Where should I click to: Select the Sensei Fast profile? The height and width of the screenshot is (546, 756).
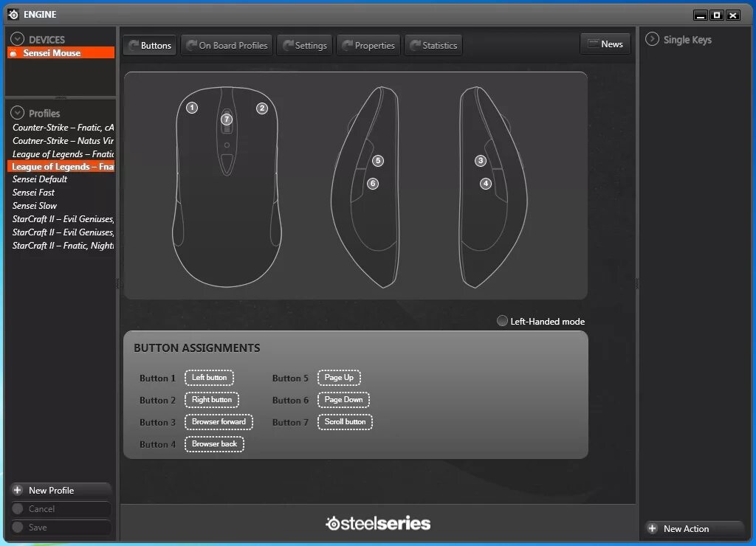click(x=33, y=193)
